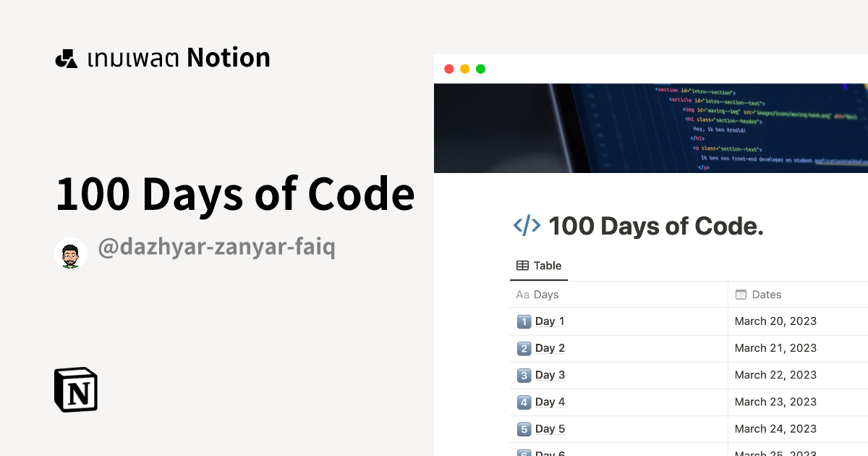Screen dimensions: 868x456
Task: Click the template shapes logo icon
Action: coord(66,59)
